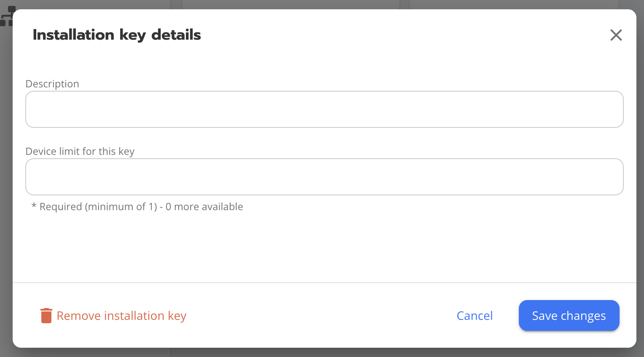Click into the Device limit input box

coord(324,177)
